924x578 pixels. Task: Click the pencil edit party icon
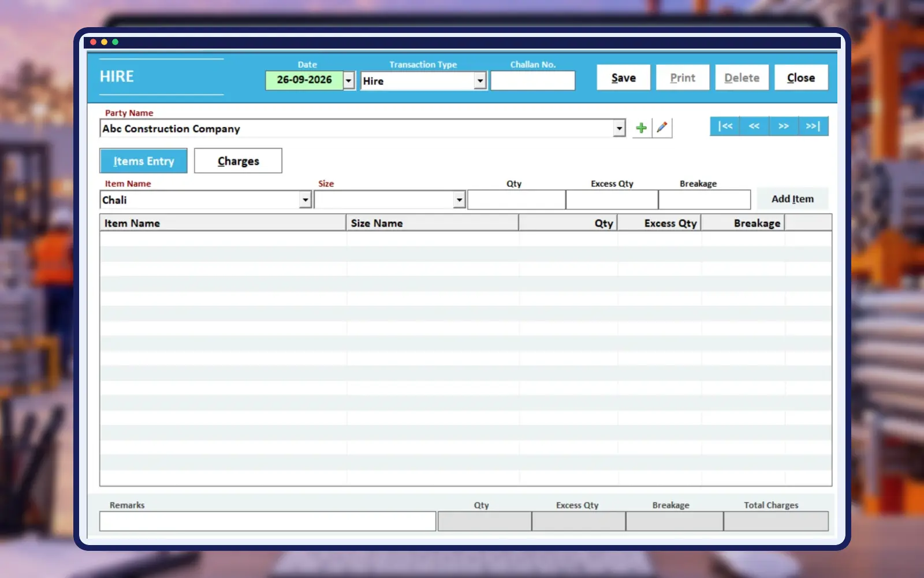click(x=662, y=128)
